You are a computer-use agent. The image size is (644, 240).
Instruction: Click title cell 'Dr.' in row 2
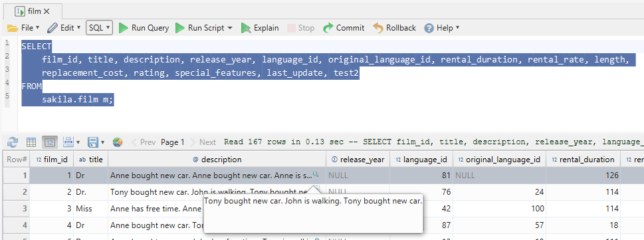(x=91, y=192)
